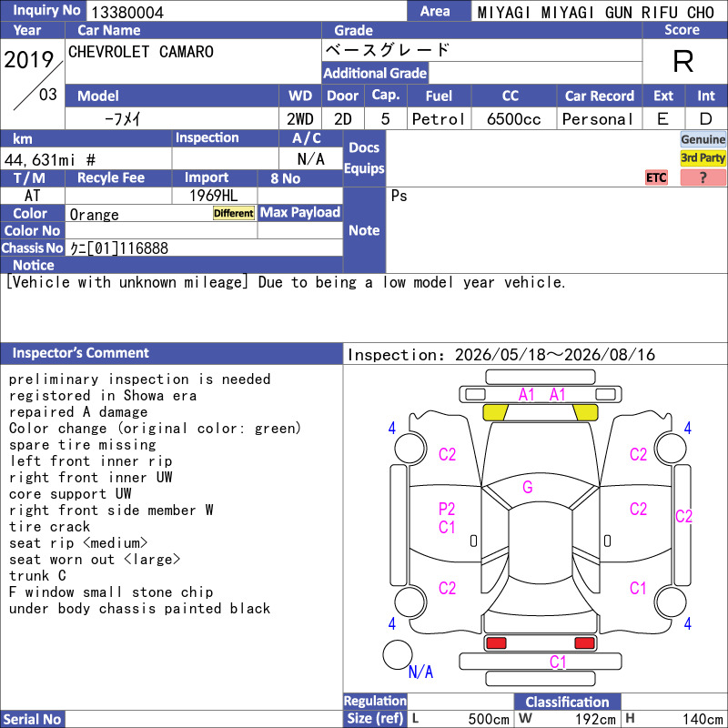Click the Additional Grade label
The width and height of the screenshot is (728, 728).
tap(375, 73)
